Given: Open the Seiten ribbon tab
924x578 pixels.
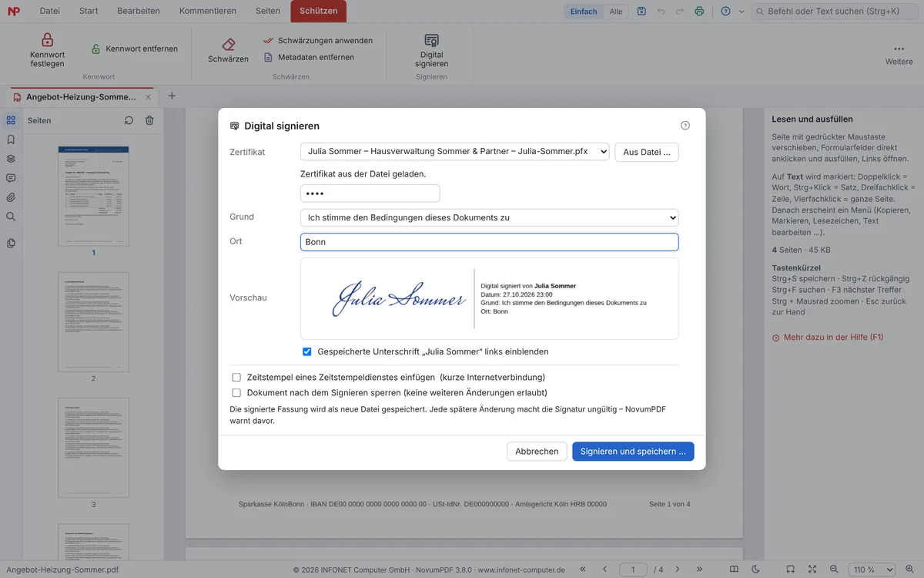Looking at the screenshot, I should [268, 11].
